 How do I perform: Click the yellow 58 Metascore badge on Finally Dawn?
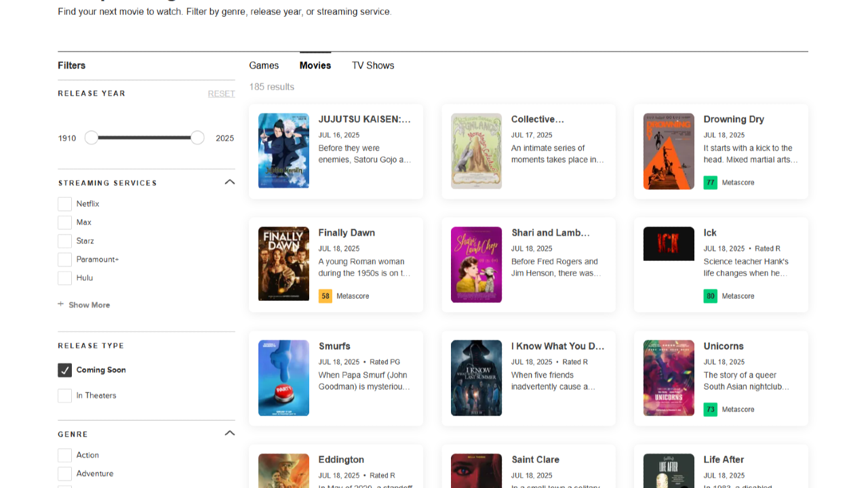click(325, 296)
